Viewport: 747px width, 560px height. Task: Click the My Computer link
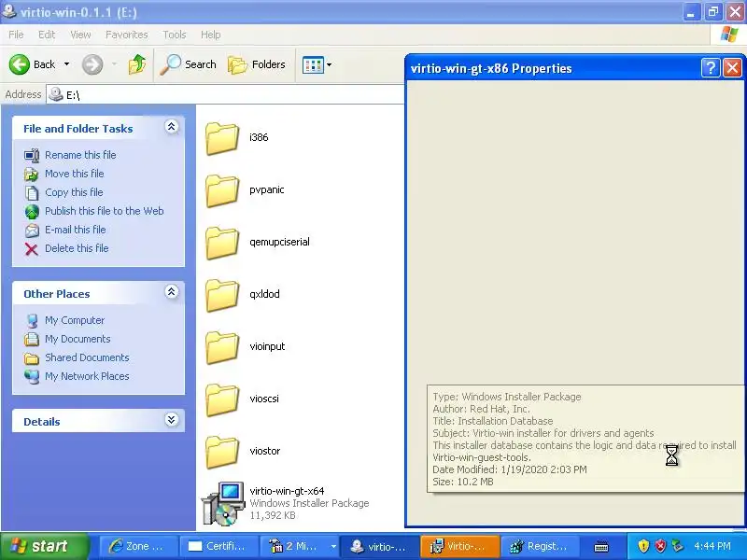75,320
